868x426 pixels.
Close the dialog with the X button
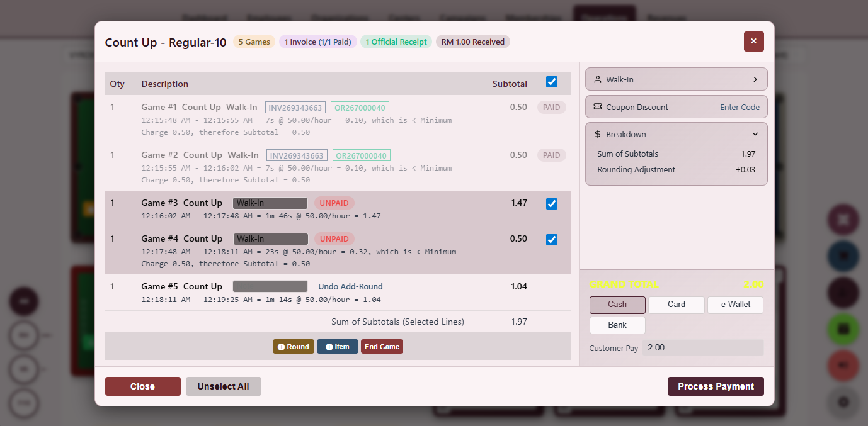tap(753, 42)
